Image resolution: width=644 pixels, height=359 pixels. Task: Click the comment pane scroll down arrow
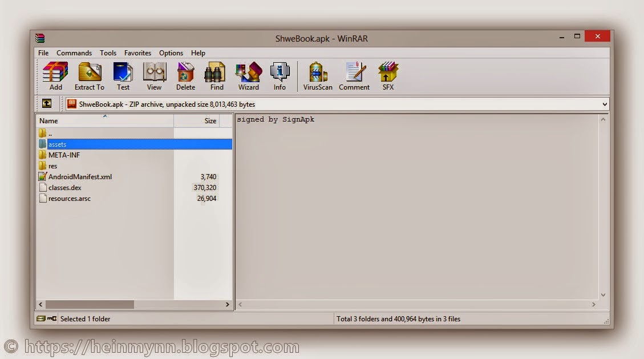tap(603, 295)
